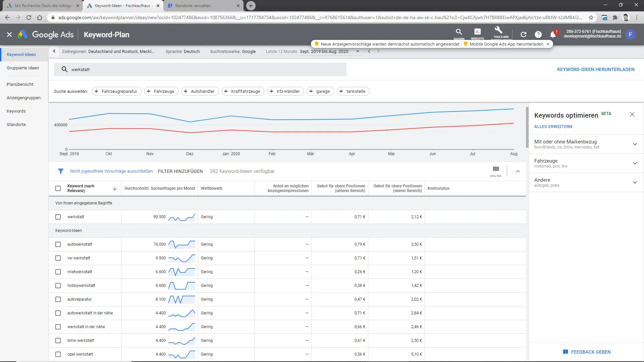Open Sprache Deutsch setting

[182, 51]
